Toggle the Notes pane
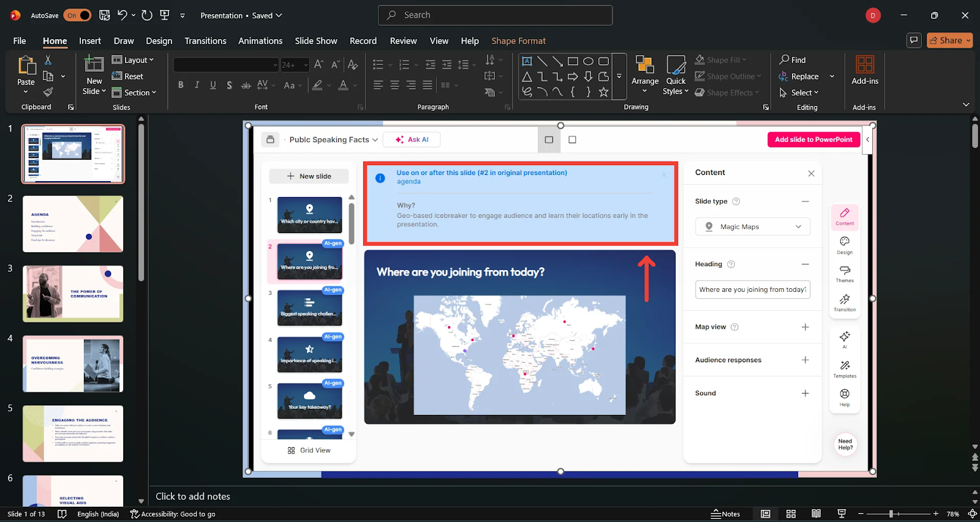 click(725, 514)
